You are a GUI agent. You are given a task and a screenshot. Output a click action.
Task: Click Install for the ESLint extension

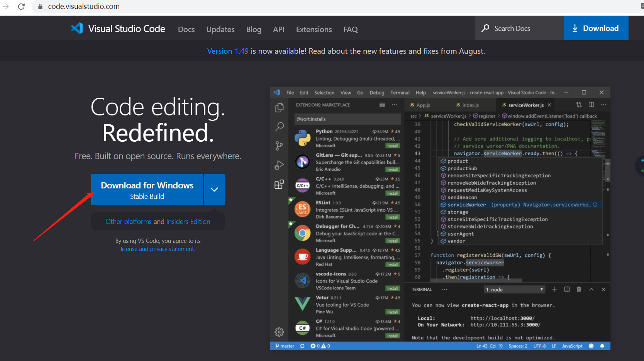tap(393, 217)
